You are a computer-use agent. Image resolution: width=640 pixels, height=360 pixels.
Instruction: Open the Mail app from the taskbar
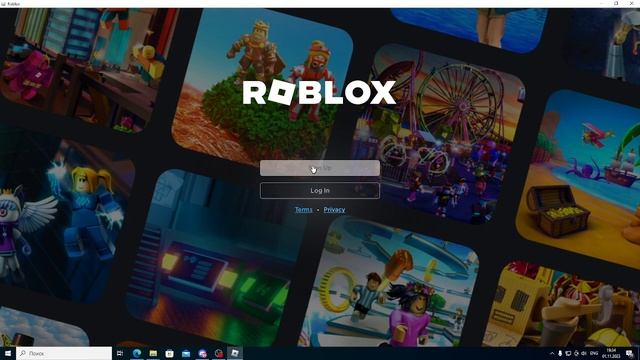(x=186, y=353)
